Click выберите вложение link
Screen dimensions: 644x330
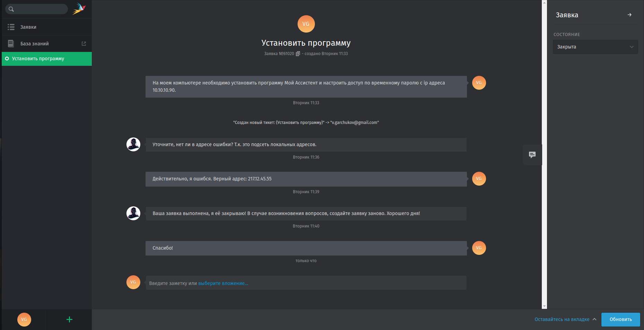pos(223,283)
